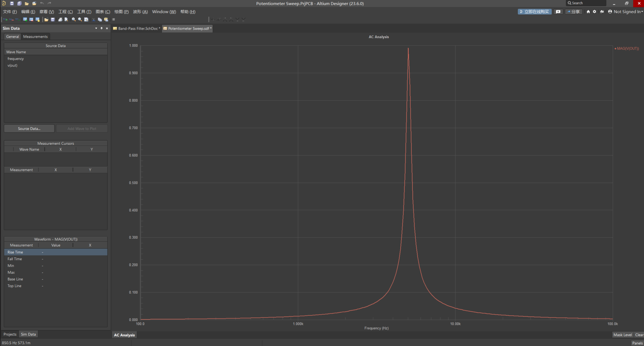Click the Copy icon in toolbar
Image resolution: width=644 pixels, height=346 pixels.
point(100,20)
